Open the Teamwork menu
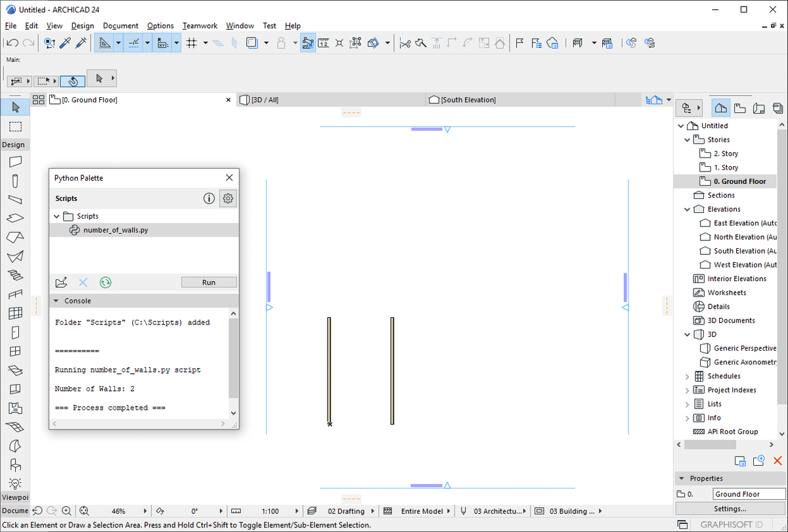788x532 pixels. 200,26
